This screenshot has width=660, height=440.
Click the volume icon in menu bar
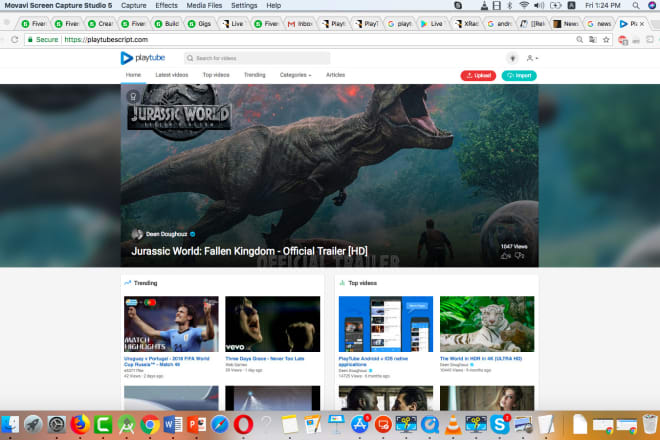[x=539, y=5]
